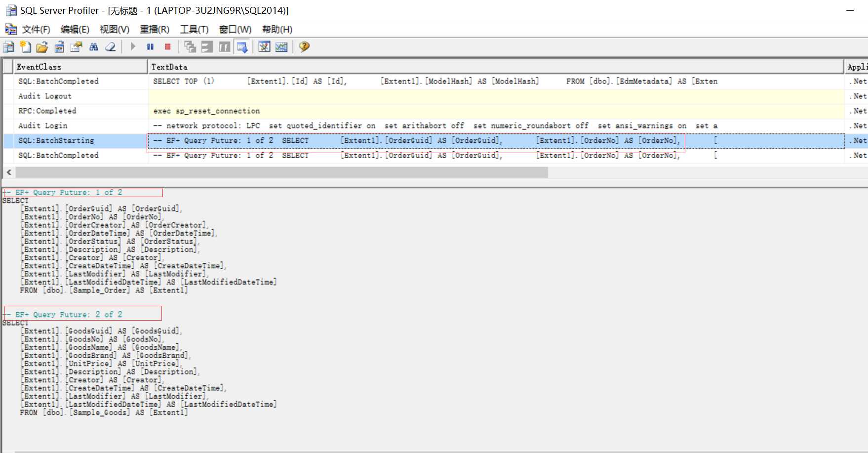Open the 编辑(E) menu

pos(75,30)
